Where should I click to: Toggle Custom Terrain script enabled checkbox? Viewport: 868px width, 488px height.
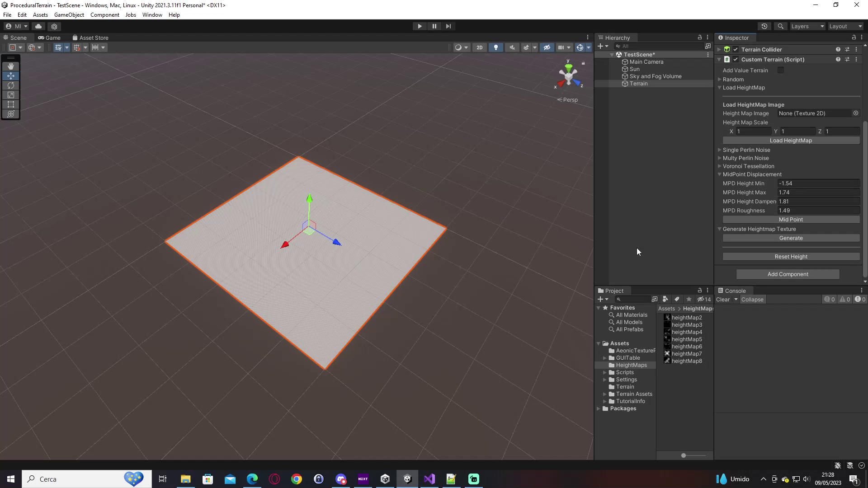(736, 60)
